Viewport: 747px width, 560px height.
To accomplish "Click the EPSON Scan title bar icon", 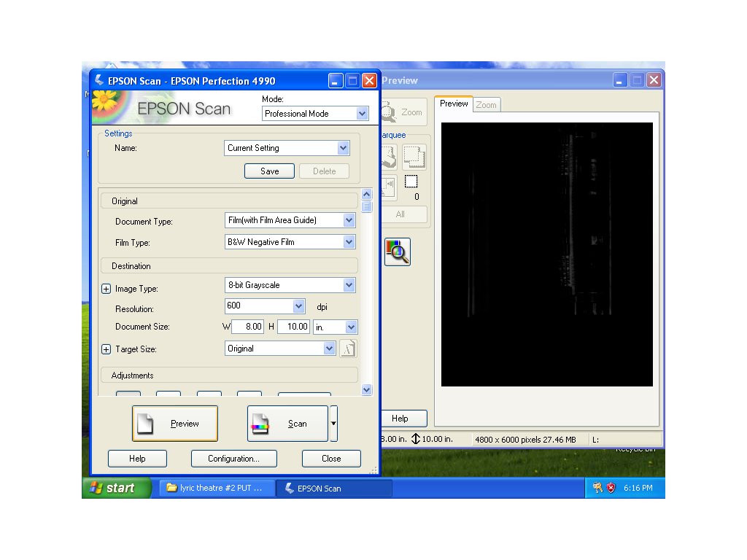I will point(99,80).
